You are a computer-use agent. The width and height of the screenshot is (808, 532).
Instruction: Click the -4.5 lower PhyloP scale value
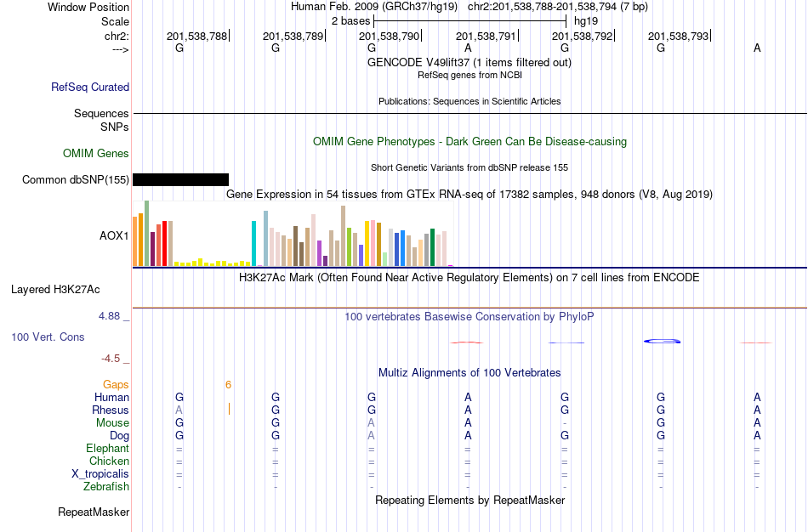pos(111,359)
